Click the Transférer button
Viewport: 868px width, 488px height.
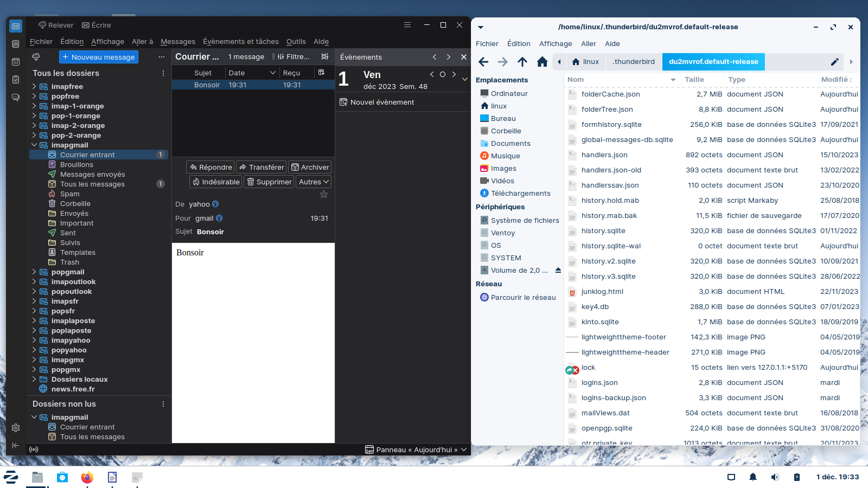261,167
